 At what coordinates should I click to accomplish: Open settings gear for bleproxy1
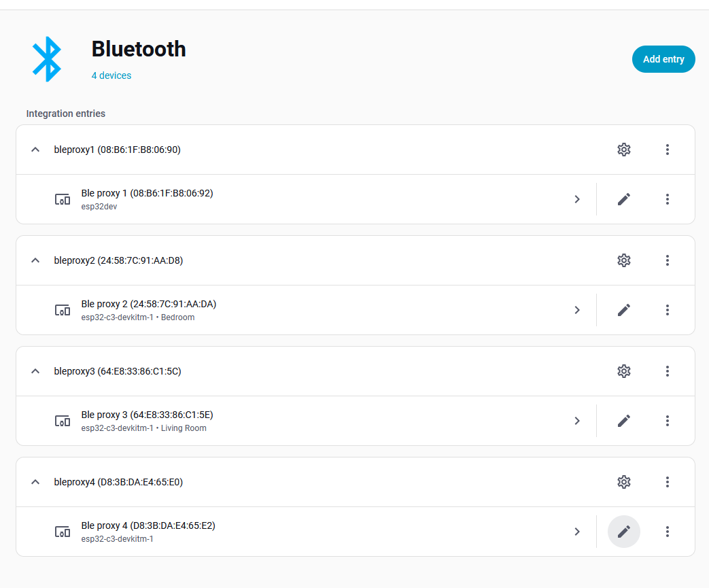click(623, 150)
